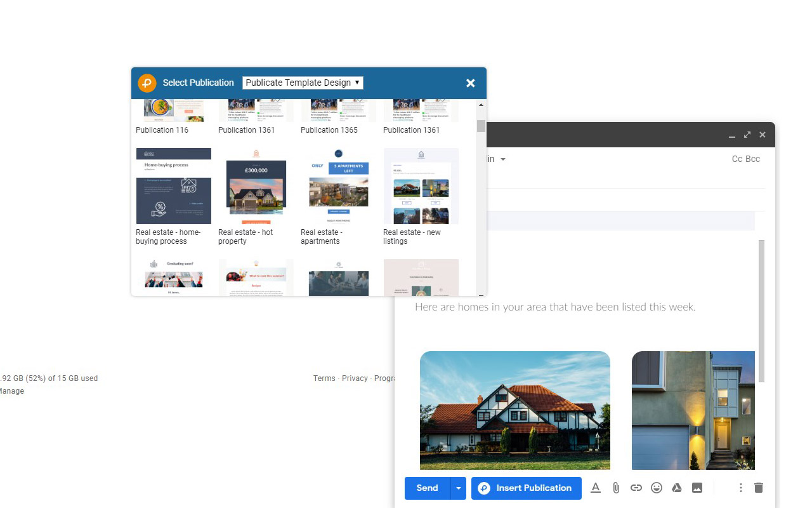Click the Publicate logo in Select Publication header

coord(147,83)
